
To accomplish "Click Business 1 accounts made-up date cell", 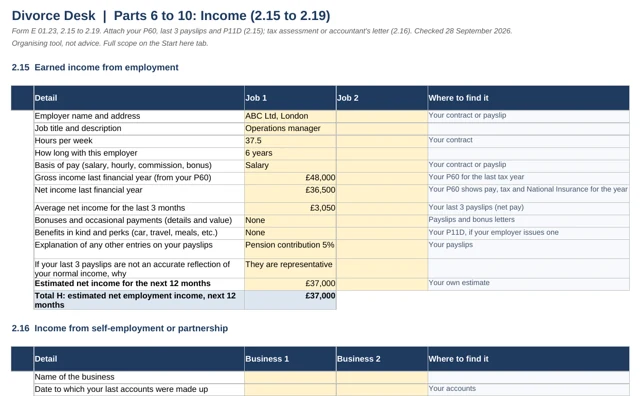I will (290, 389).
